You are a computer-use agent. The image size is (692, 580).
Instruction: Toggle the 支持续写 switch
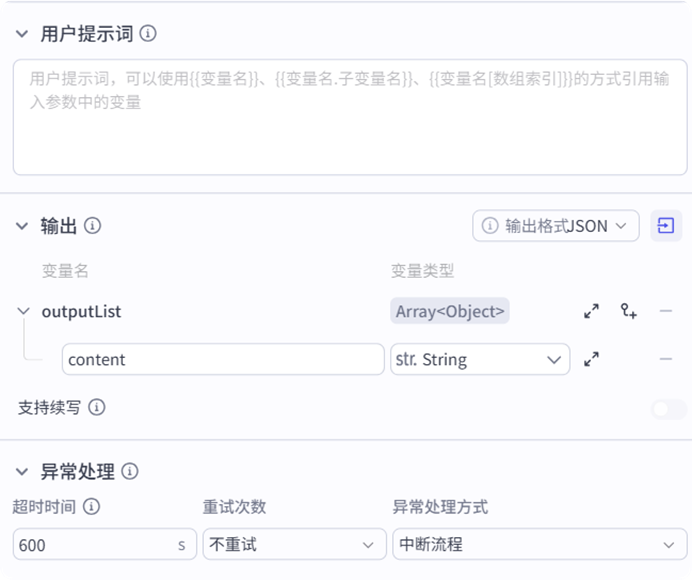pyautogui.click(x=668, y=408)
